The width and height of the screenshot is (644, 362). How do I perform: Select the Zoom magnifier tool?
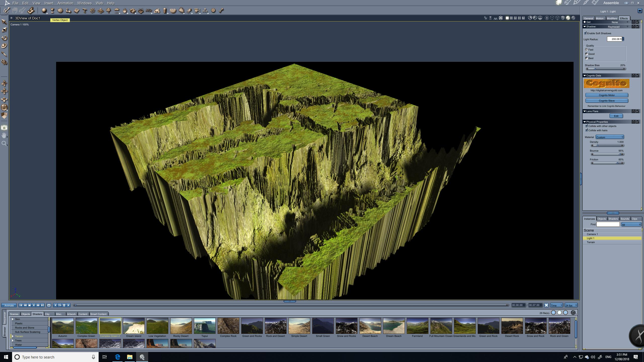click(4, 144)
